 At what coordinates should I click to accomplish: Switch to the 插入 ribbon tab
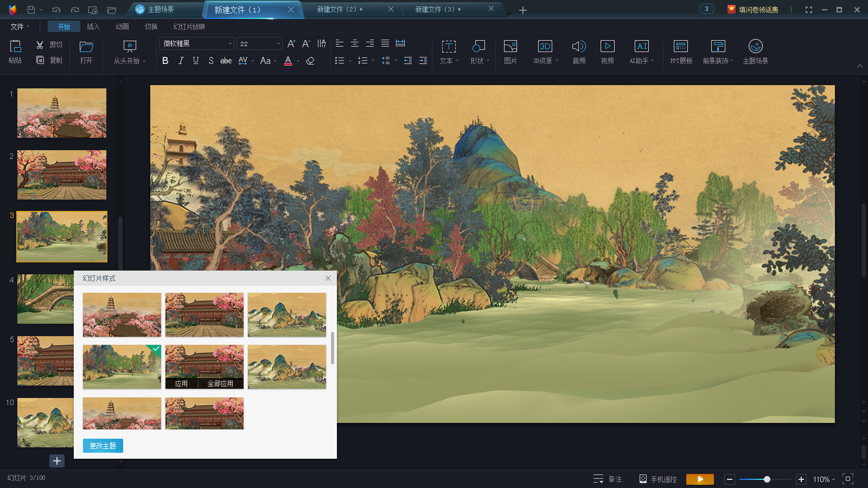[x=93, y=27]
